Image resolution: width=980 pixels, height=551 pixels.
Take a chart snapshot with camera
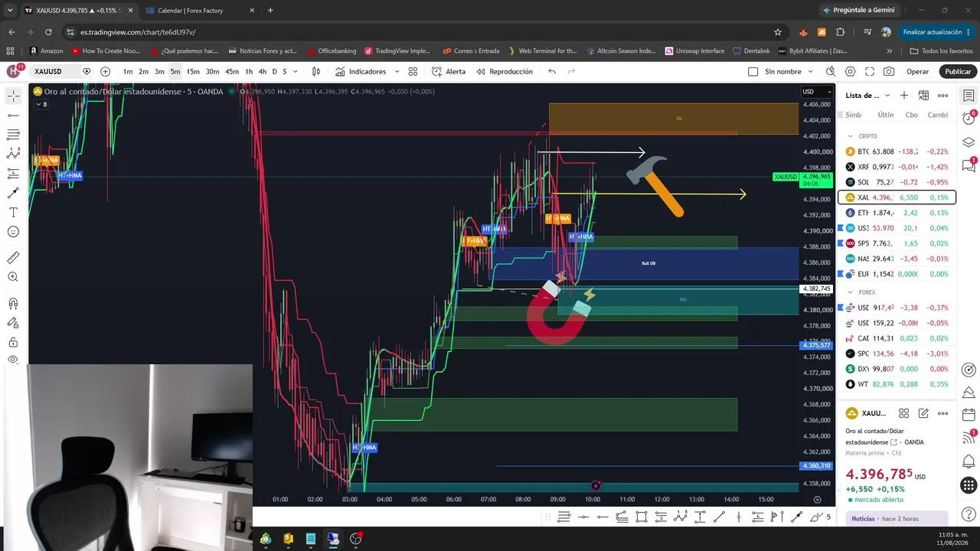(x=888, y=71)
